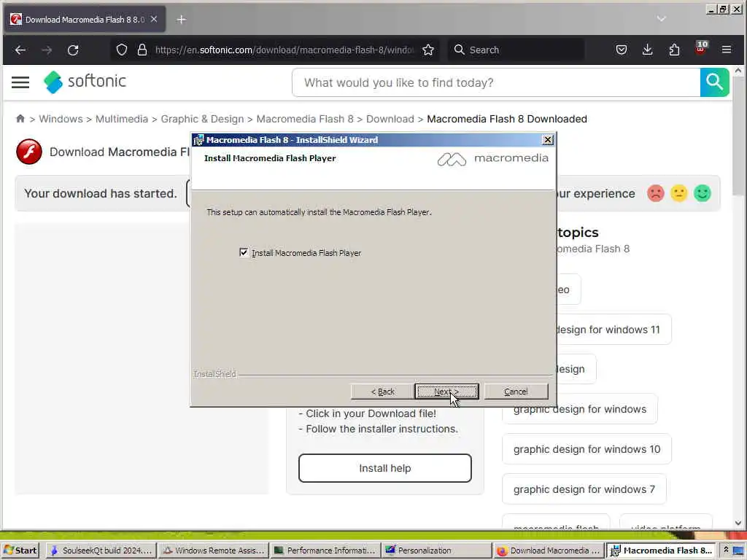Screen dimensions: 747x560
Task: Rate experience with green happy face
Action: click(x=703, y=193)
